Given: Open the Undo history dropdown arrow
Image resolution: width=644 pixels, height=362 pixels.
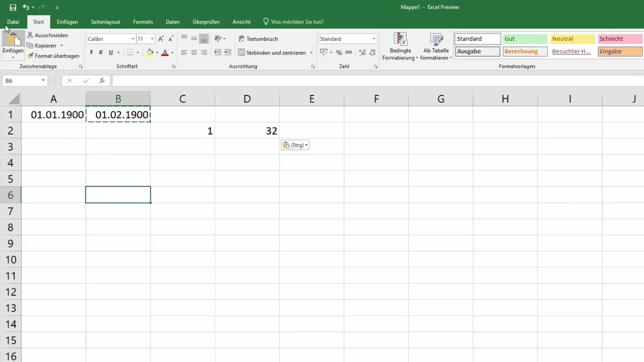Looking at the screenshot, I should point(33,7).
